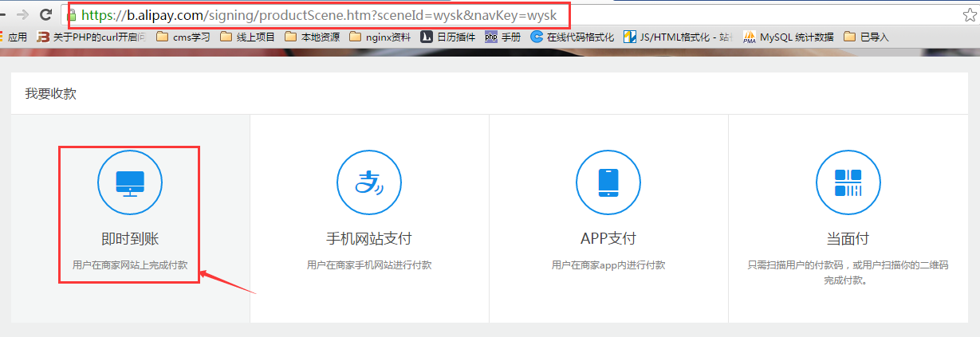Click the 当面付 QR code icon
980x337 pixels.
pos(848,182)
